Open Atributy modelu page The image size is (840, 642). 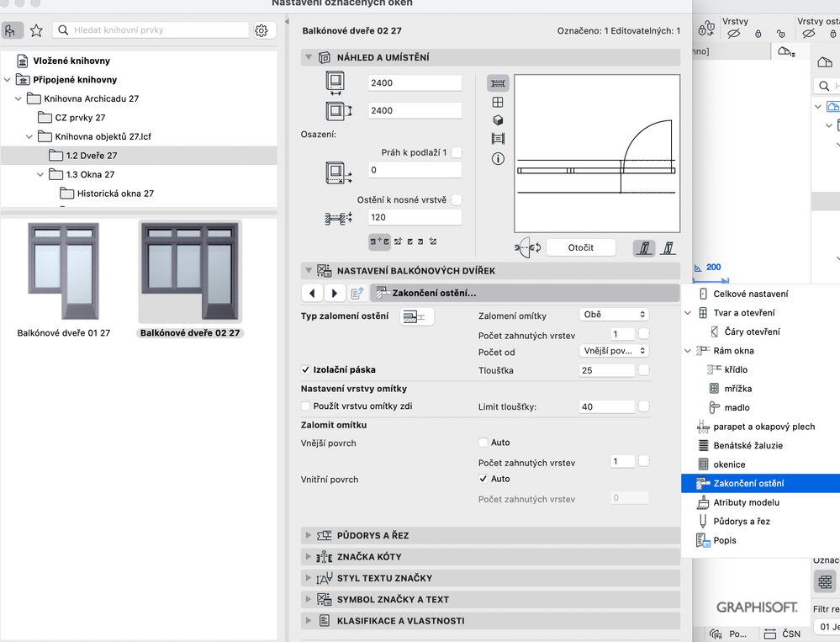tap(747, 502)
